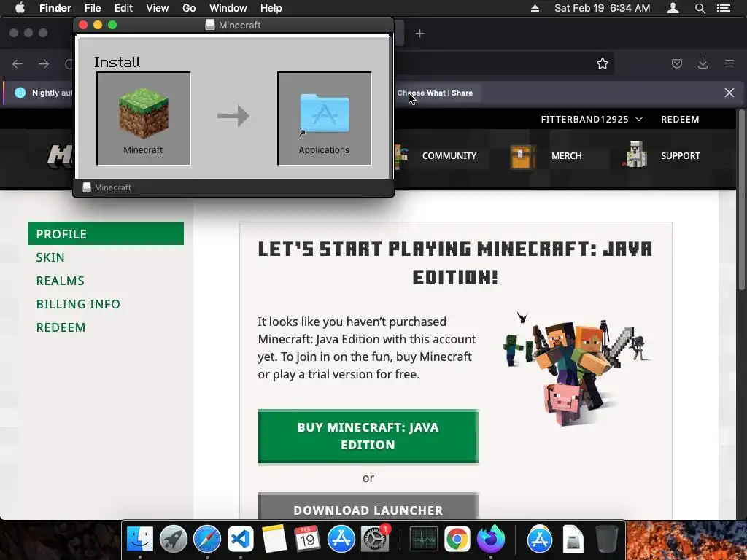Open the Window menu
This screenshot has width=747, height=560.
(228, 8)
